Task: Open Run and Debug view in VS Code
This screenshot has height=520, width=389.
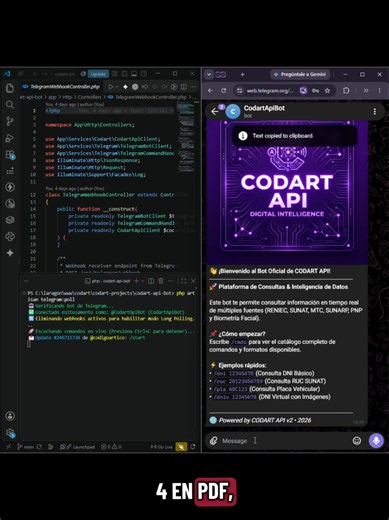Action: click(x=10, y=138)
